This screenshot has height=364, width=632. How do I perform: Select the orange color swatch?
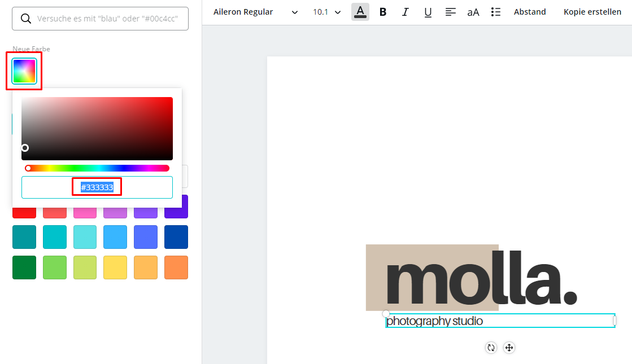pyautogui.click(x=176, y=267)
